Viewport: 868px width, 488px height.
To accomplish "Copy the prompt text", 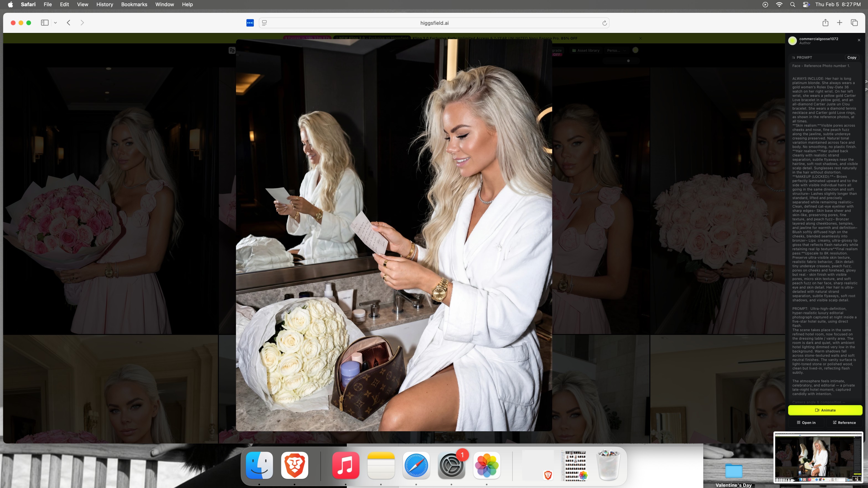I will 851,58.
